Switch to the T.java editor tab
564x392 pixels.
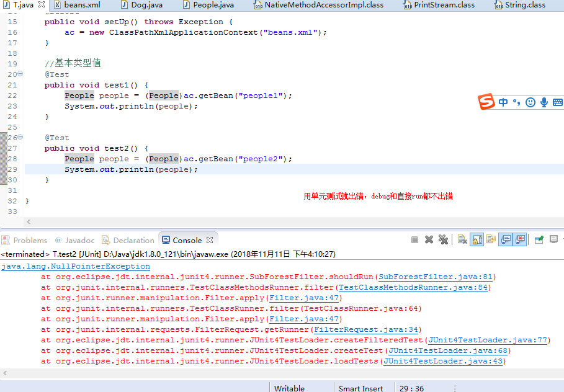pyautogui.click(x=24, y=5)
